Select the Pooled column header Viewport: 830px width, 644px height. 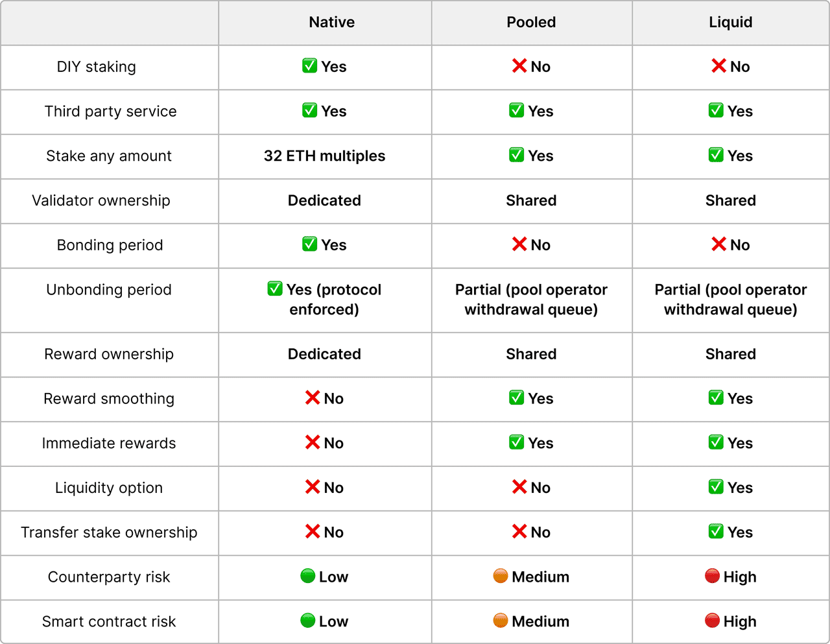click(x=531, y=22)
